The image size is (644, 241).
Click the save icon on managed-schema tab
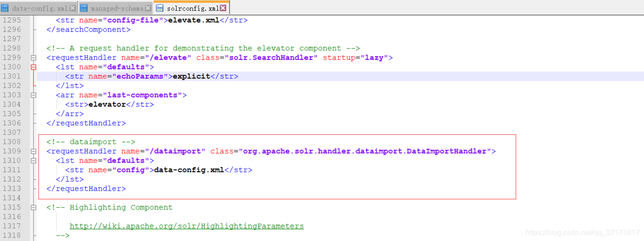[84, 8]
